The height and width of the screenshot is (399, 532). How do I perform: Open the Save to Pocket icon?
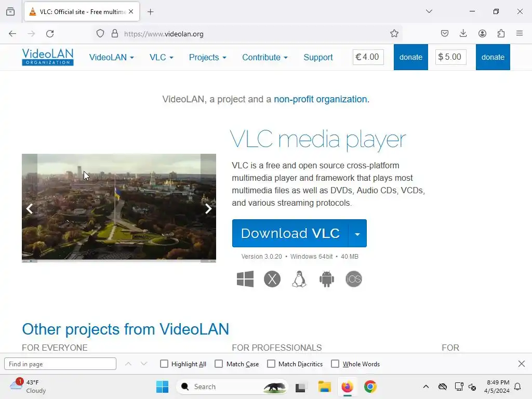(x=445, y=34)
